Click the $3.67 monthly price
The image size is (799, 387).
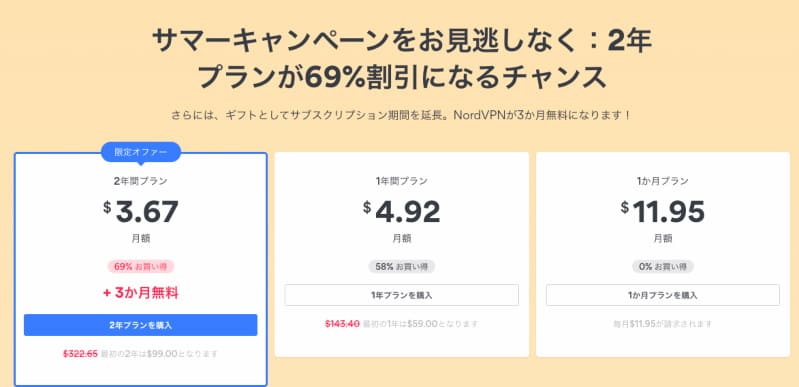(x=141, y=212)
